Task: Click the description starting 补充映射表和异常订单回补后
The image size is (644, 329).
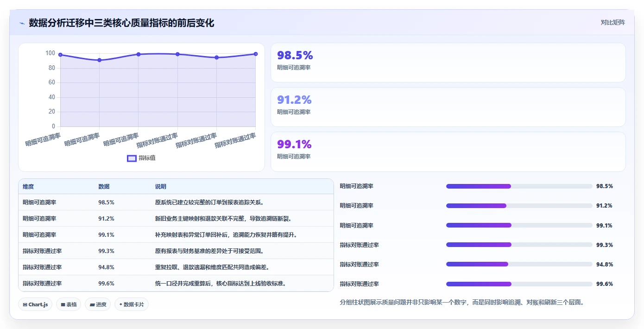Action: (x=226, y=235)
